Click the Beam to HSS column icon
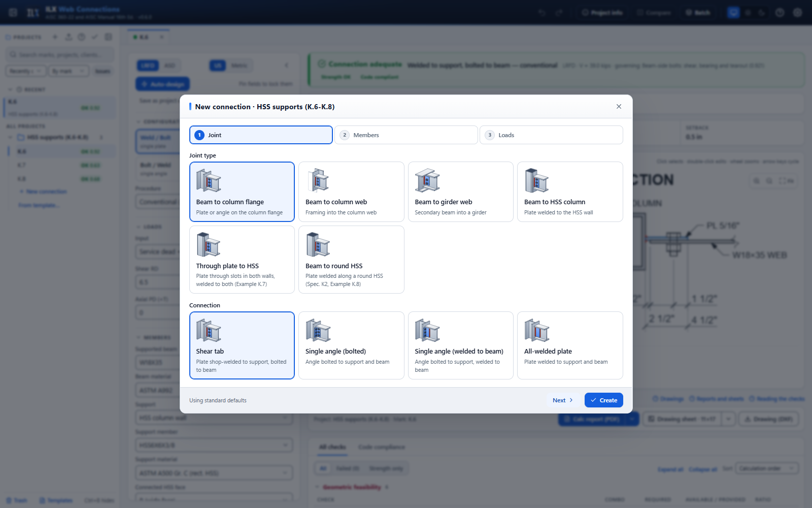 tap(537, 180)
